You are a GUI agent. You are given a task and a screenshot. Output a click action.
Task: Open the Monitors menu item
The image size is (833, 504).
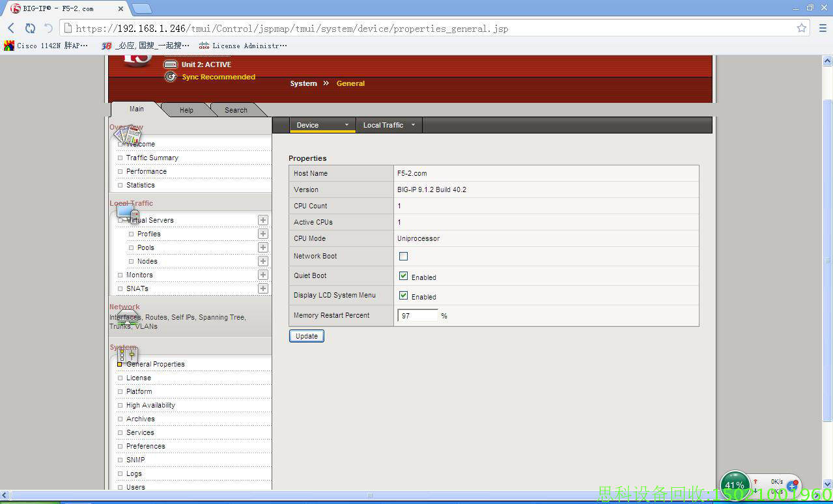pyautogui.click(x=139, y=275)
